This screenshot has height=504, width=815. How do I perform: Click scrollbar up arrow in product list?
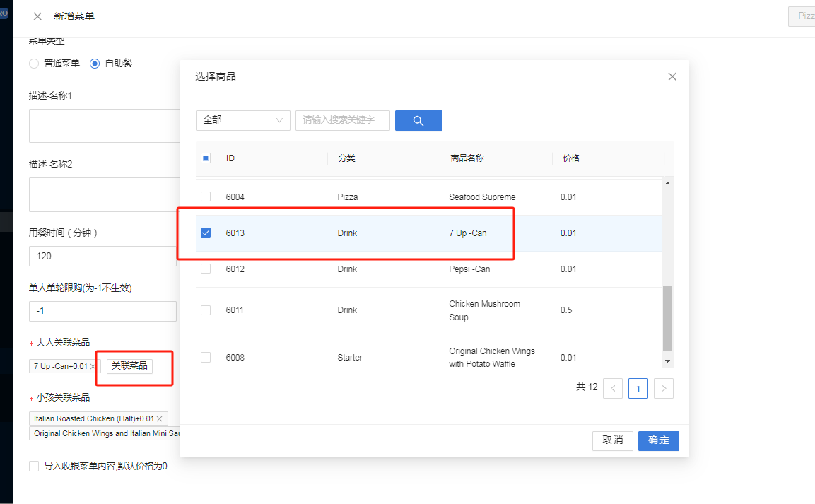[x=667, y=183]
